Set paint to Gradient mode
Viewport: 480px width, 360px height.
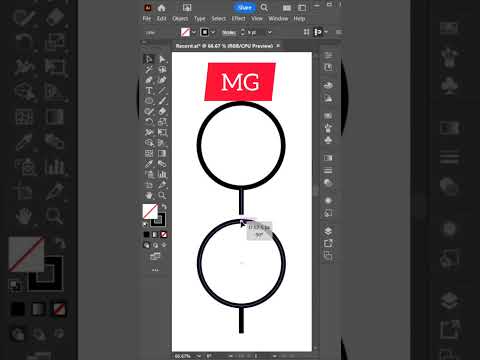click(155, 235)
